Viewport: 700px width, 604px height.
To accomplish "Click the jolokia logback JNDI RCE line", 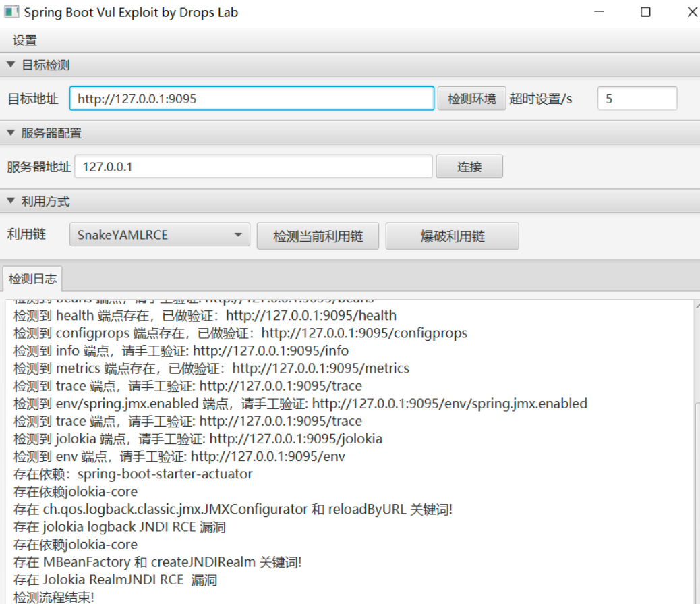I will tap(119, 526).
